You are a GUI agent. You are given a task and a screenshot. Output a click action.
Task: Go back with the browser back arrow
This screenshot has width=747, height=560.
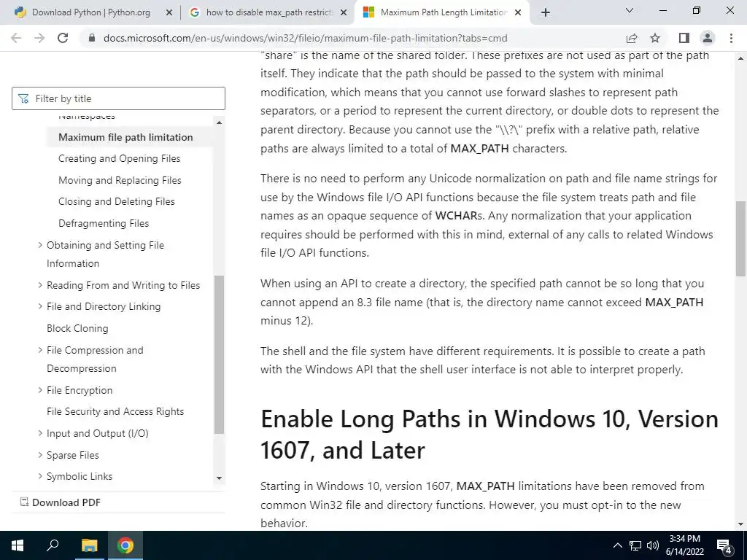point(16,38)
